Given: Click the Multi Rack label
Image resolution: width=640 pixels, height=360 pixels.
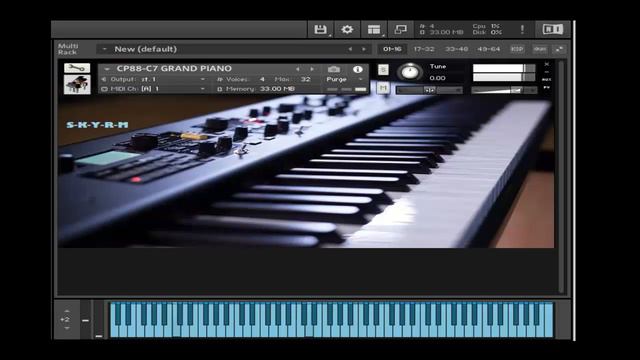Looking at the screenshot, I should click(68, 49).
